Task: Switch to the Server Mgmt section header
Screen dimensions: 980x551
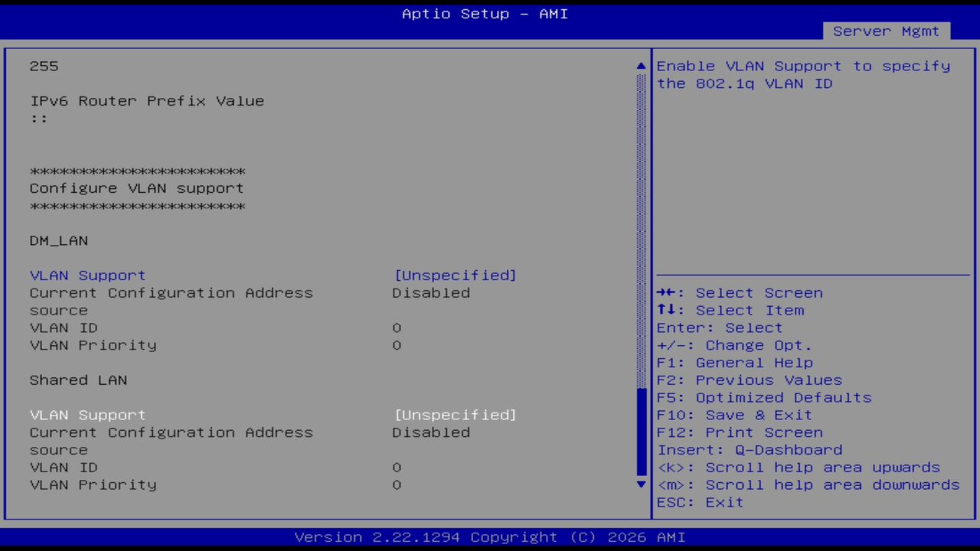Action: point(885,31)
